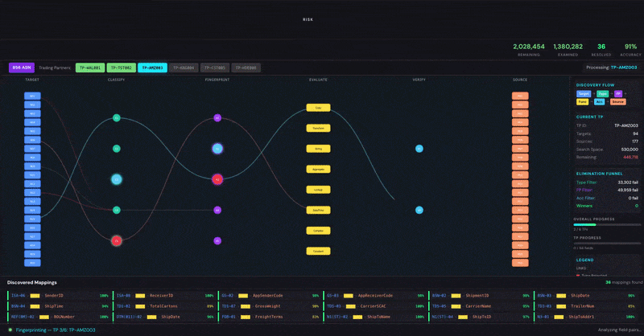
Task: Open the TP-TST002 trading partner tab
Action: tap(122, 68)
